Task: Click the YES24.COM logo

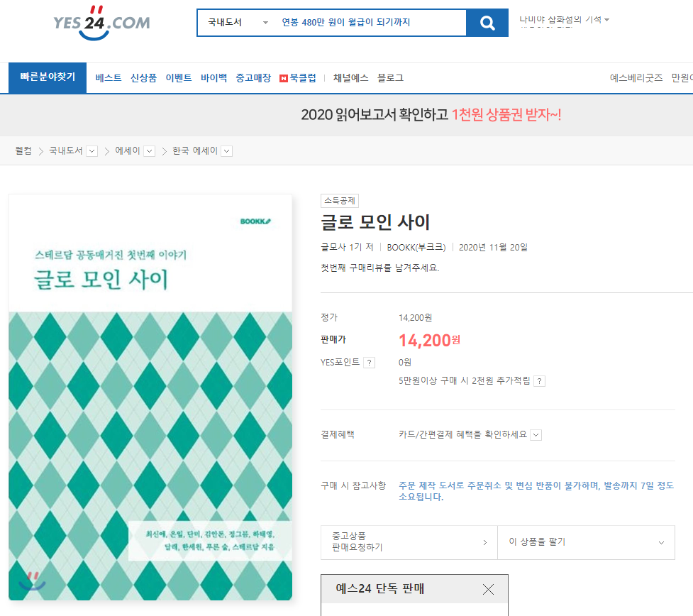Action: [101, 23]
